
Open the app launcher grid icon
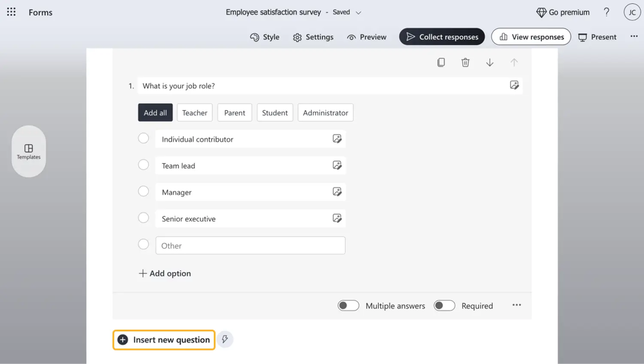tap(12, 12)
